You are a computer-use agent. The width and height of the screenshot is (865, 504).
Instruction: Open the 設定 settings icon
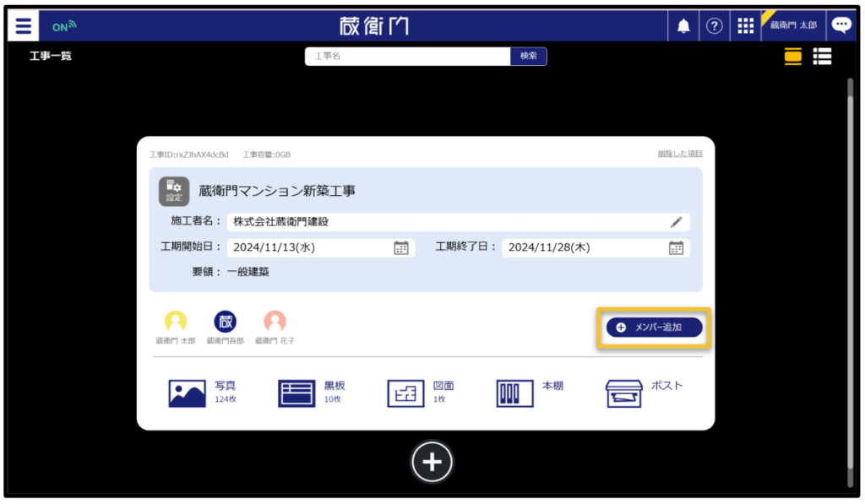pos(173,191)
